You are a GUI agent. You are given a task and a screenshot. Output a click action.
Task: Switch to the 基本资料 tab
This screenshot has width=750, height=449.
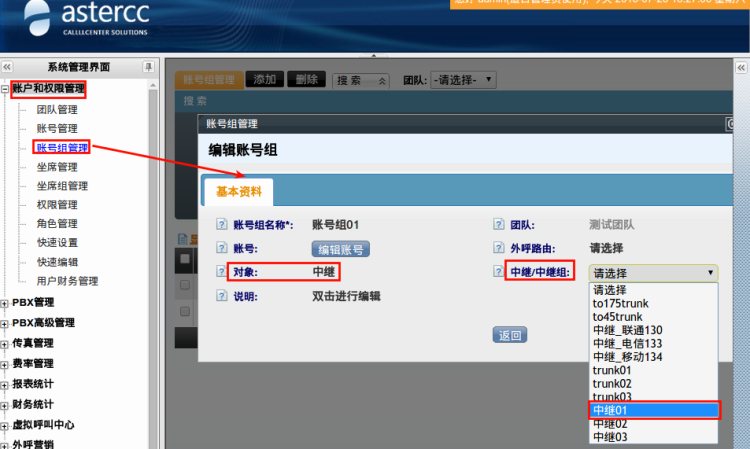tap(239, 191)
